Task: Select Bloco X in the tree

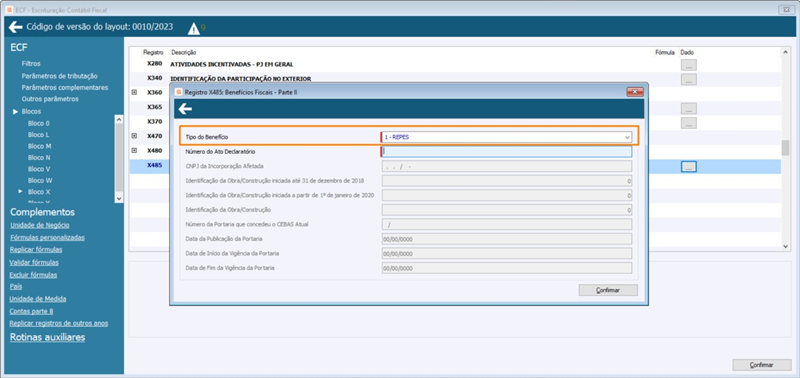Action: click(39, 192)
